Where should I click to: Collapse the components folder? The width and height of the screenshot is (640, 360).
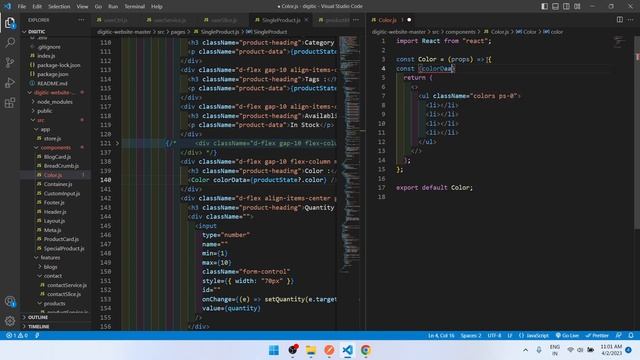[56, 148]
